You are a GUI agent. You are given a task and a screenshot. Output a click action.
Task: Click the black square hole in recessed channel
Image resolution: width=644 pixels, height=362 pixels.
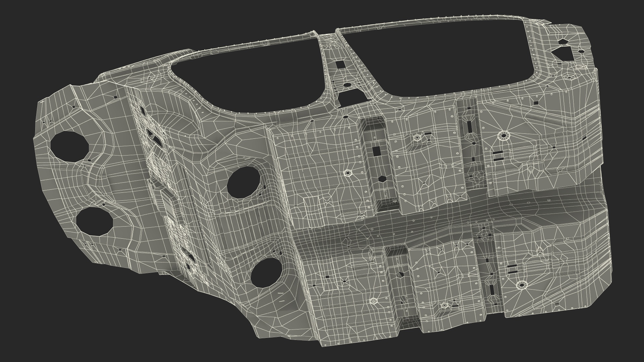click(377, 151)
